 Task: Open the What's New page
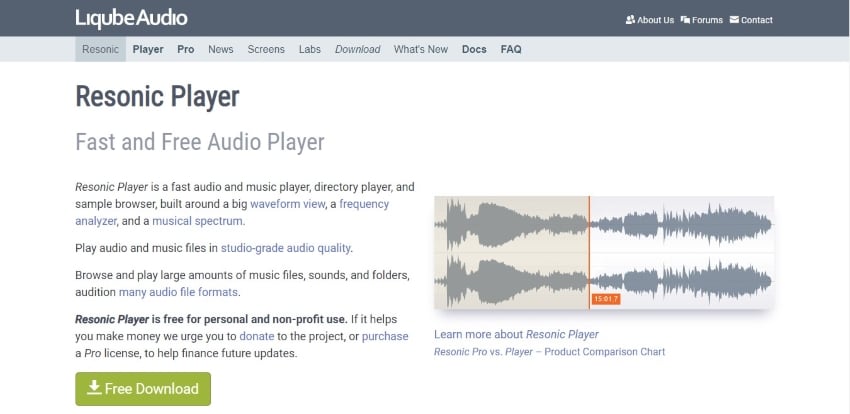[421, 49]
